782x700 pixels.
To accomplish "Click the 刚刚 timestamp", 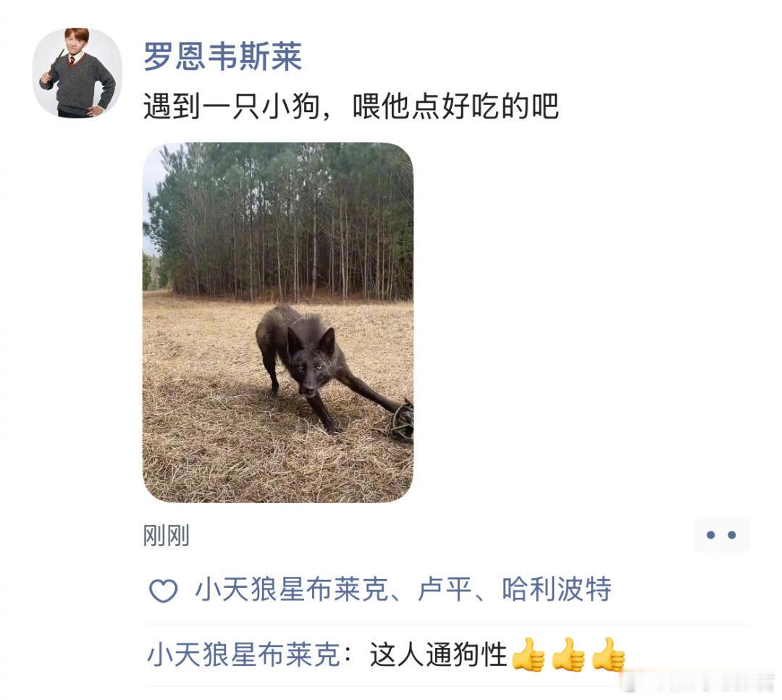I will pos(166,536).
